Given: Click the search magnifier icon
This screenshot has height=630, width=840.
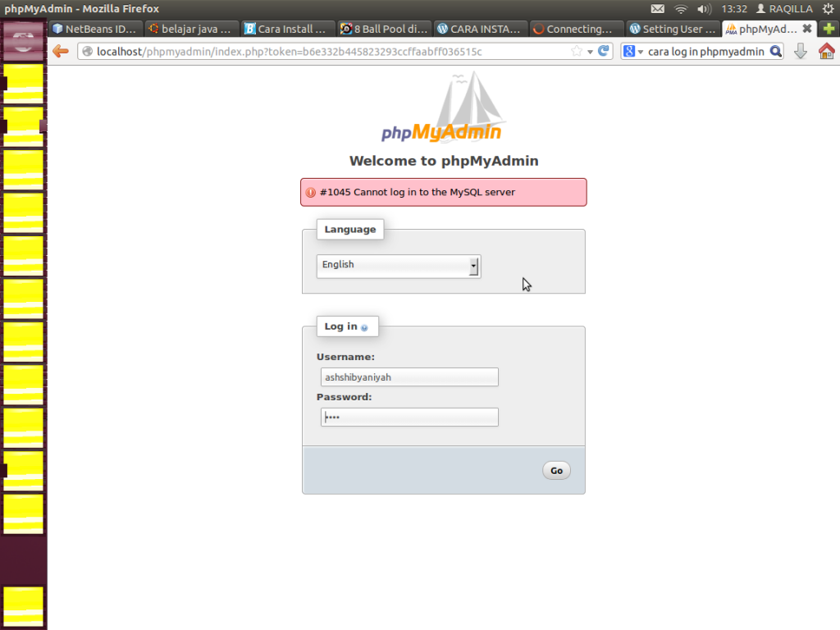Looking at the screenshot, I should coord(775,52).
